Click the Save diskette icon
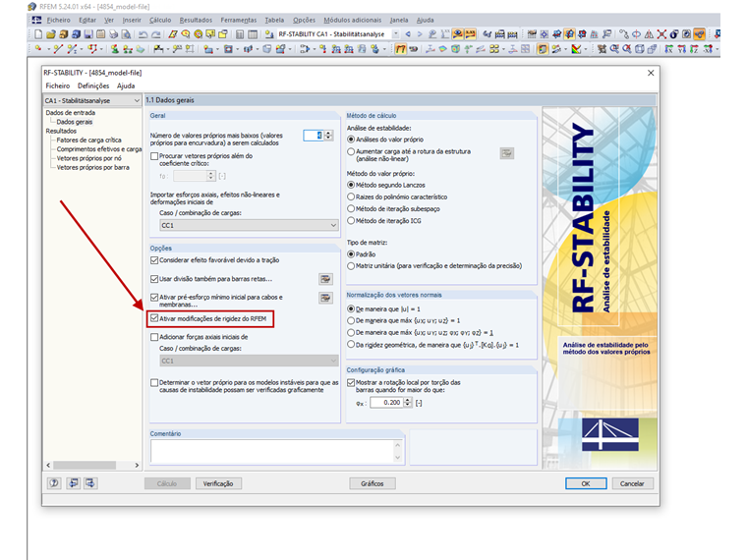 pyautogui.click(x=88, y=34)
